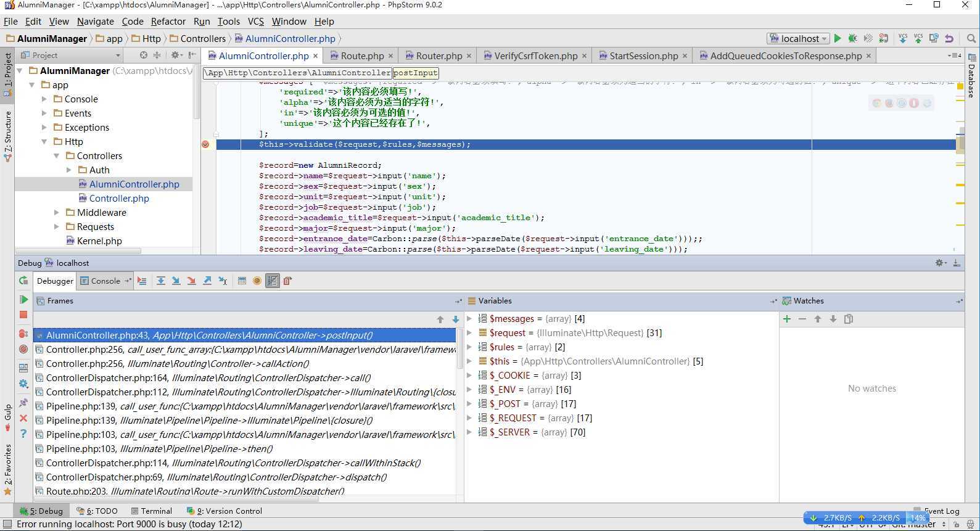Open 9: Version Control tool window

pyautogui.click(x=224, y=511)
